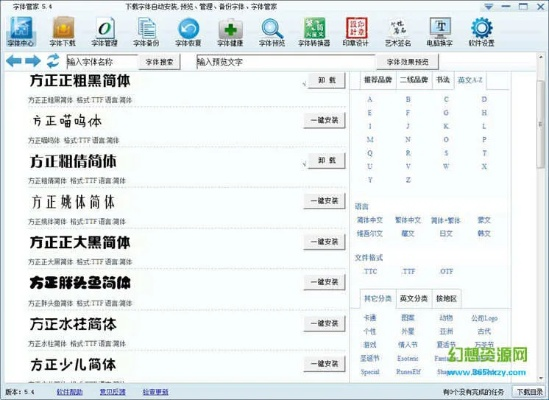Click the 字体效果预览 button
This screenshot has width=549, height=400.
click(408, 62)
